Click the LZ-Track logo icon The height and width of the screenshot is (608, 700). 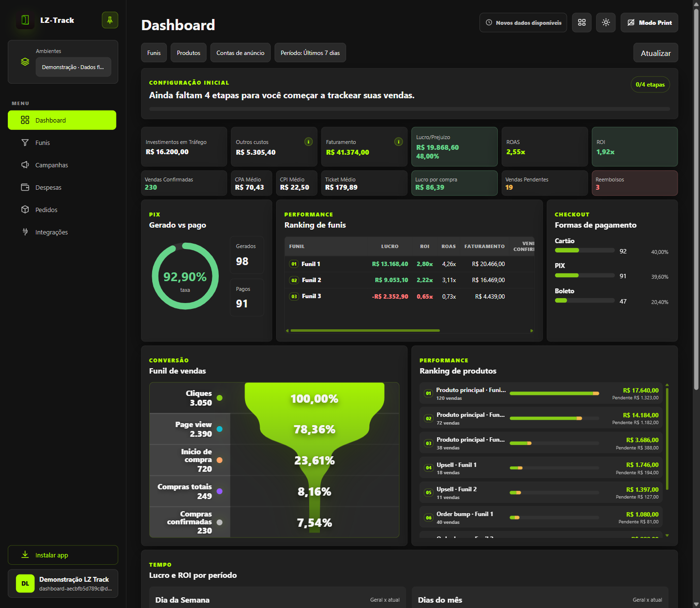[x=25, y=20]
